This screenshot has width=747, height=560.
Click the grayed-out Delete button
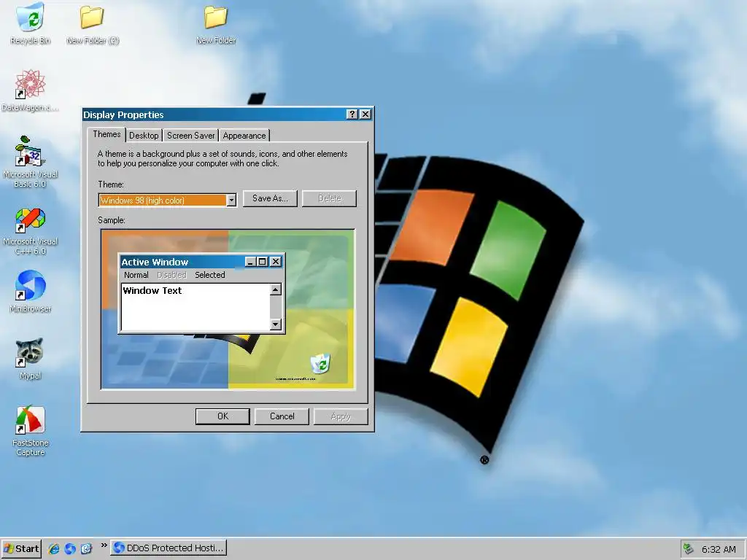click(x=329, y=198)
